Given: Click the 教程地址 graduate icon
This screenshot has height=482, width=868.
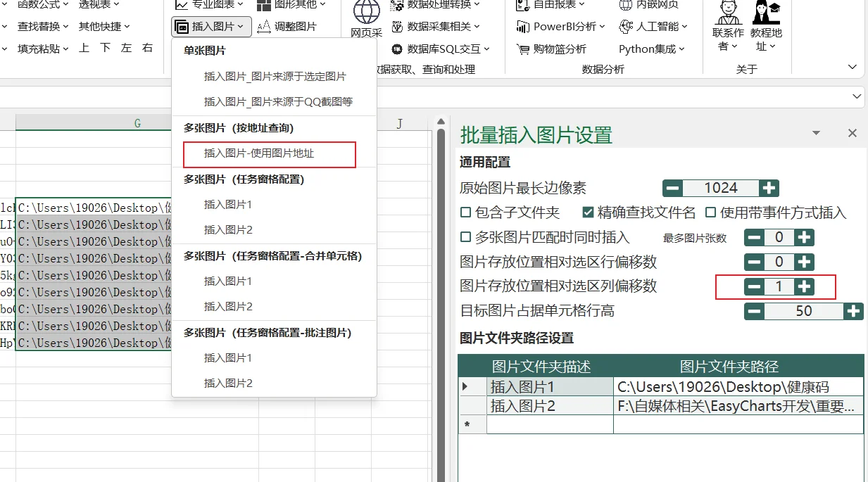Looking at the screenshot, I should coord(767,12).
